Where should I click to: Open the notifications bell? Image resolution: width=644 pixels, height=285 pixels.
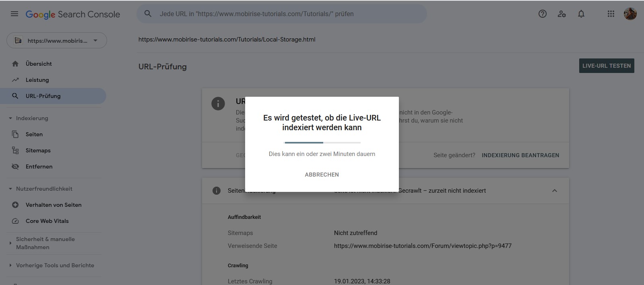click(x=581, y=14)
